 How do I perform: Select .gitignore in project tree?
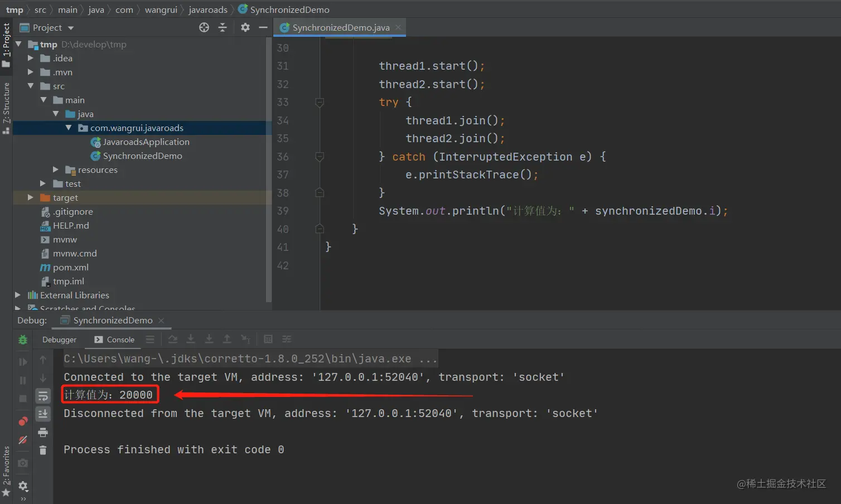(x=67, y=211)
